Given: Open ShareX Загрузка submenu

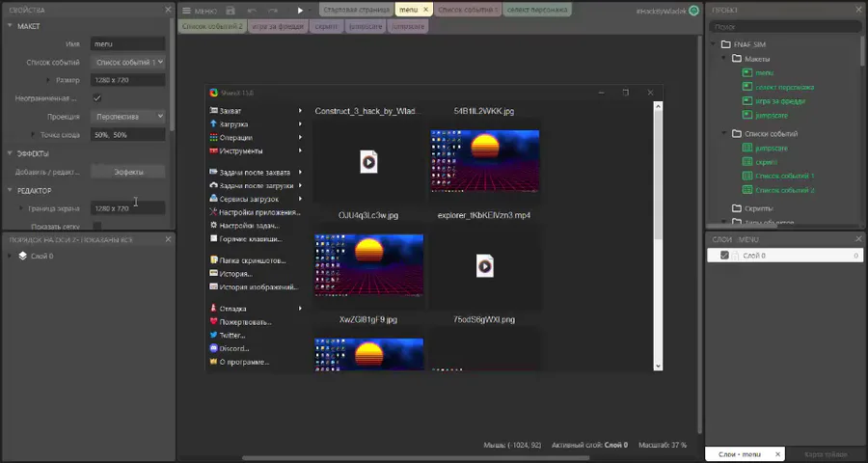Looking at the screenshot, I should 257,124.
